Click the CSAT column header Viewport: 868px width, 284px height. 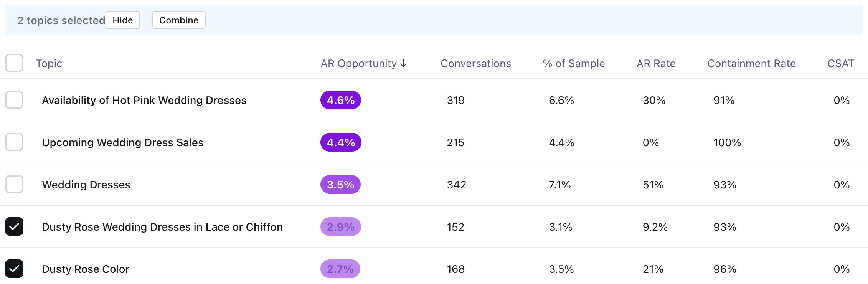(840, 63)
